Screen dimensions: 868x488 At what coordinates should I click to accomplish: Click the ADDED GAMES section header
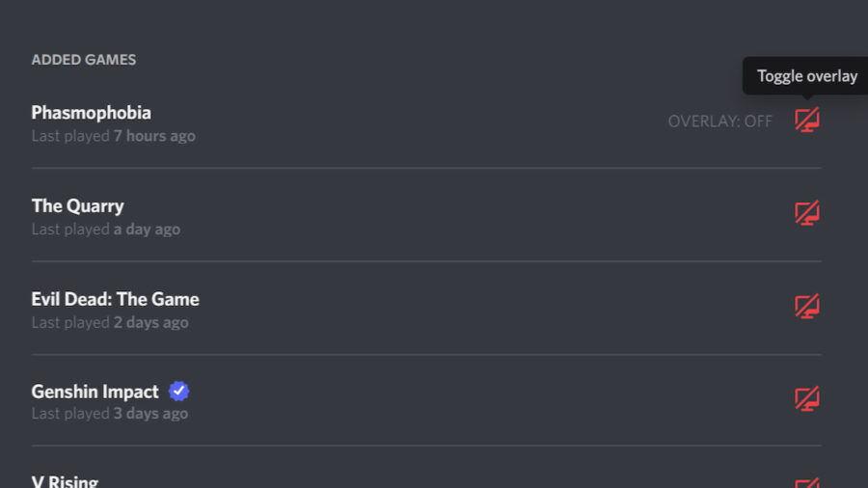tap(84, 60)
